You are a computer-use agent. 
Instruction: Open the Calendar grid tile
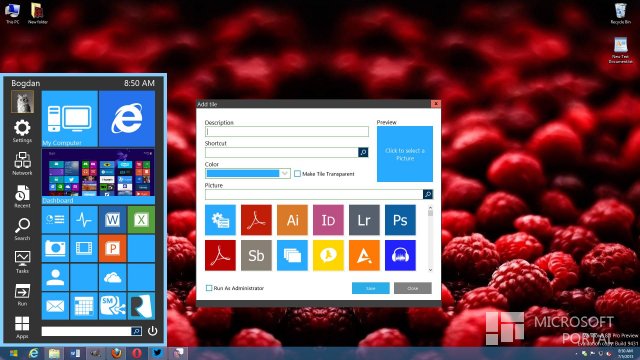click(84, 306)
